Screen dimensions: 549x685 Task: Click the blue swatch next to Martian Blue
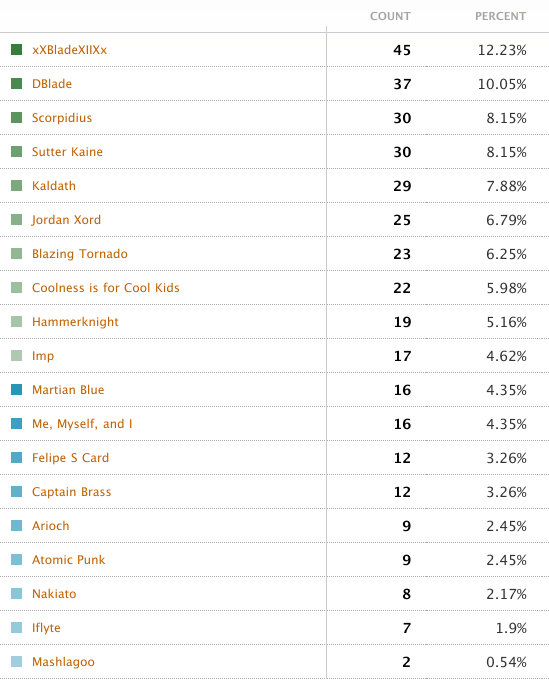pos(17,389)
